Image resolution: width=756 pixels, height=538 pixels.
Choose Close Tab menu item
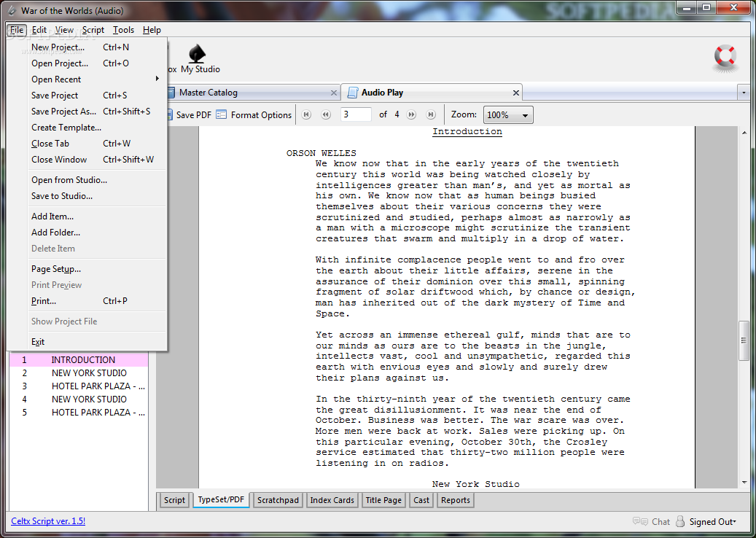[x=87, y=144]
